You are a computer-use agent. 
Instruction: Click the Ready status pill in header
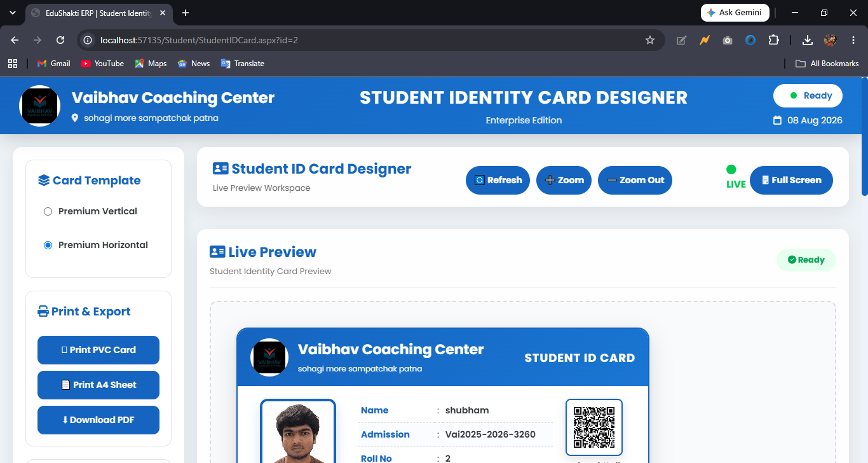pos(808,95)
